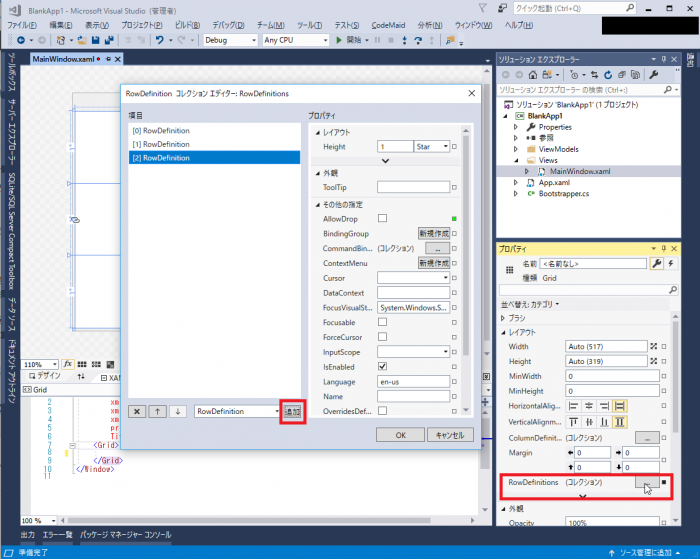The width and height of the screenshot is (700, 559).
Task: Click the wrench properties icon in Properties panel
Action: coord(656,263)
